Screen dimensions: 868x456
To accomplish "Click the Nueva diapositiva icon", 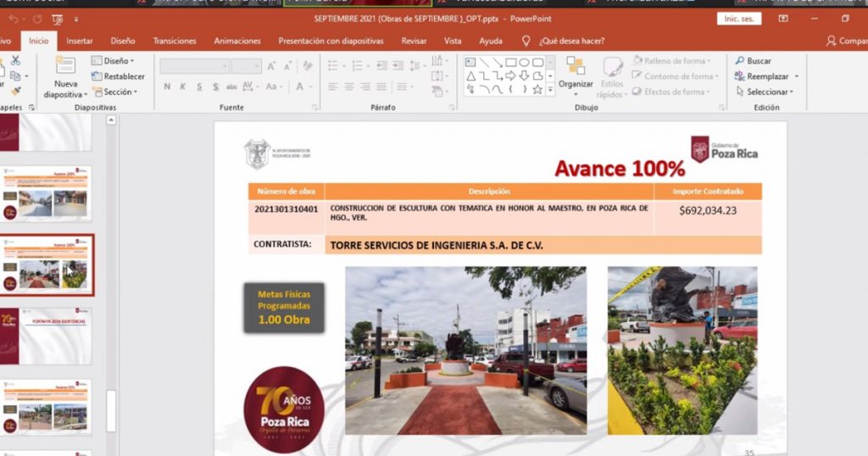I will 65,66.
